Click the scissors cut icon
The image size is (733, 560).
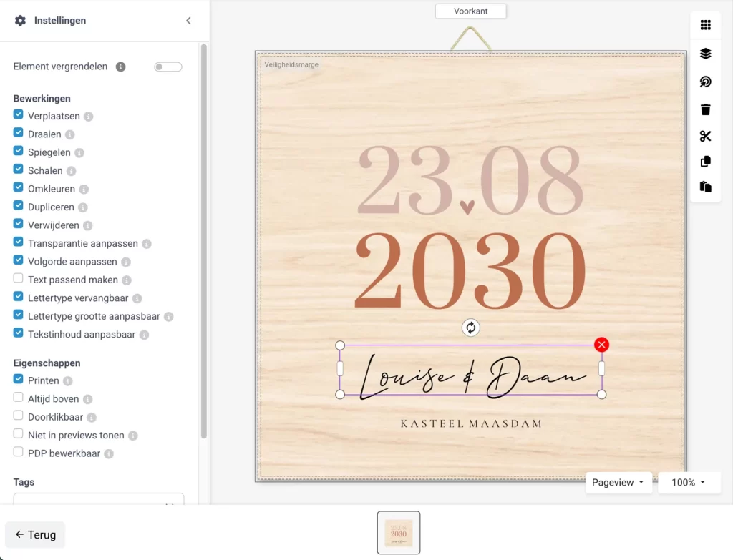(x=705, y=137)
